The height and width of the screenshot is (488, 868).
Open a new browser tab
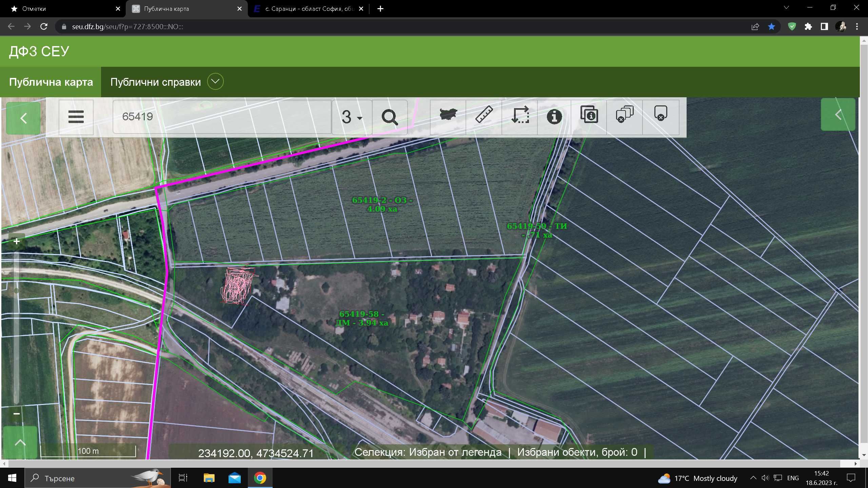coord(380,9)
